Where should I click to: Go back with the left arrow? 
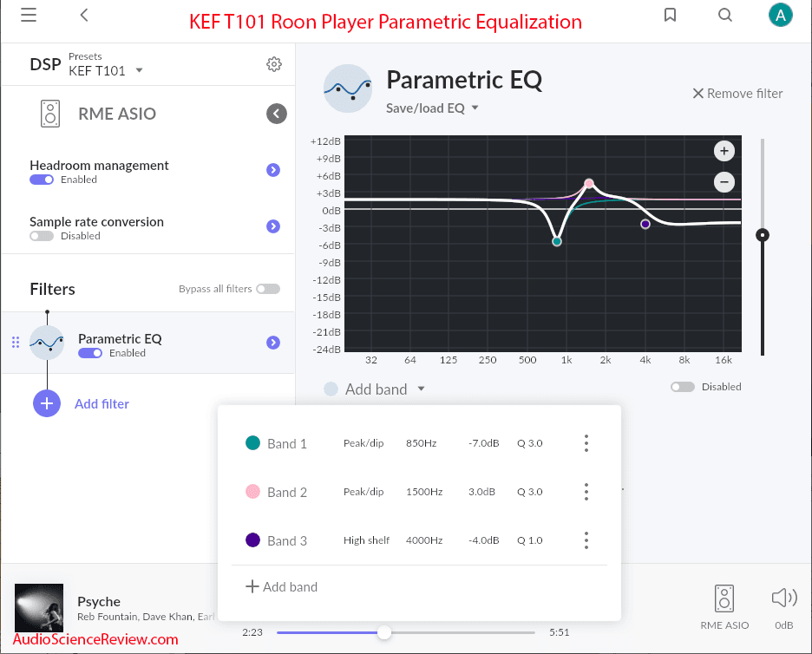[x=84, y=15]
